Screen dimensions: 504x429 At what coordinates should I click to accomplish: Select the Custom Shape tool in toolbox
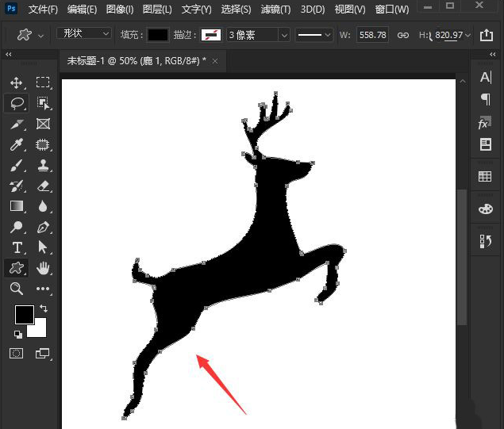pos(16,268)
